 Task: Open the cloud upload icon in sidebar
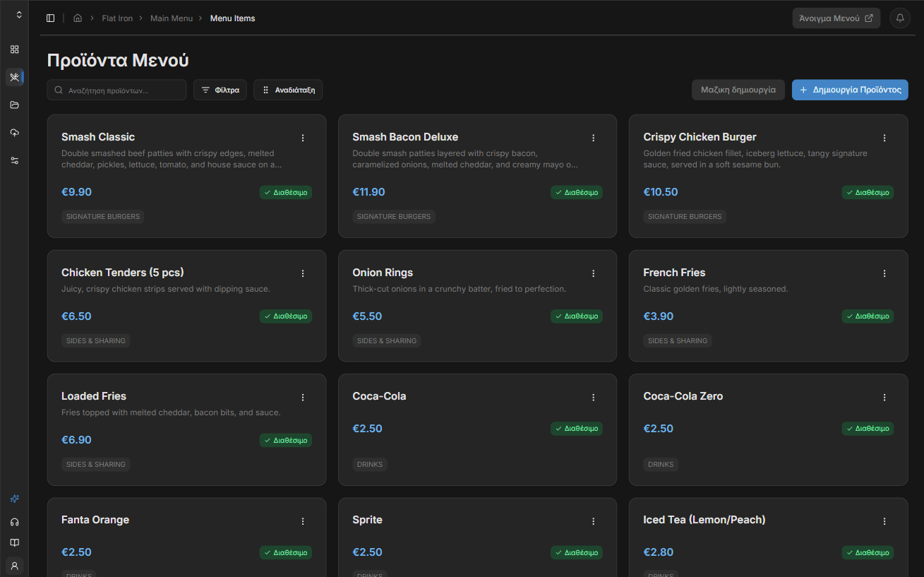pos(14,133)
